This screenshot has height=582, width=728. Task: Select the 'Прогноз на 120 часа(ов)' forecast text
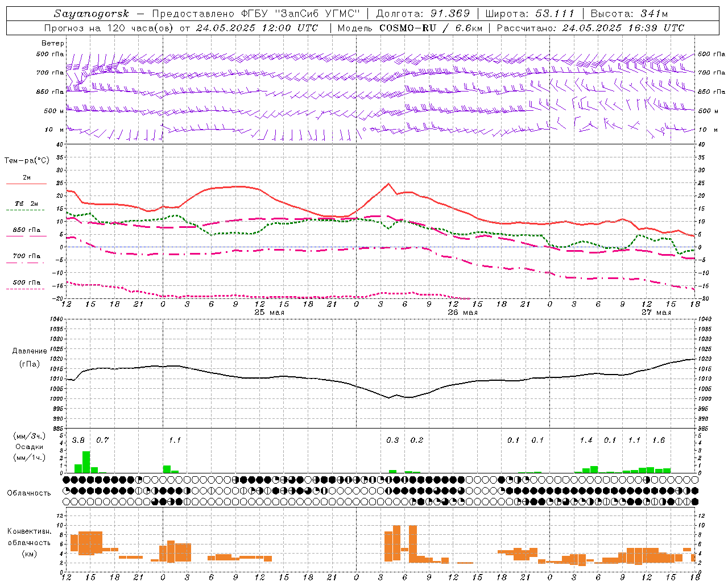pyautogui.click(x=110, y=28)
